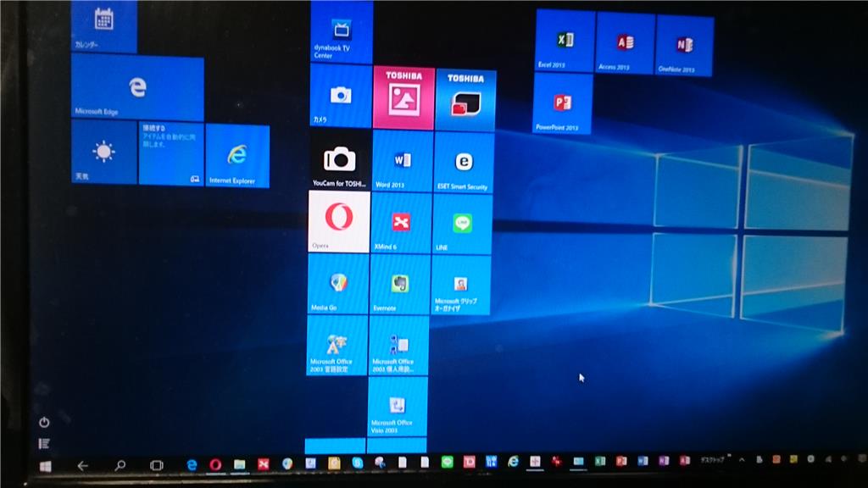Click Access icon on the taskbar
The image size is (868, 488).
pyautogui.click(x=684, y=461)
